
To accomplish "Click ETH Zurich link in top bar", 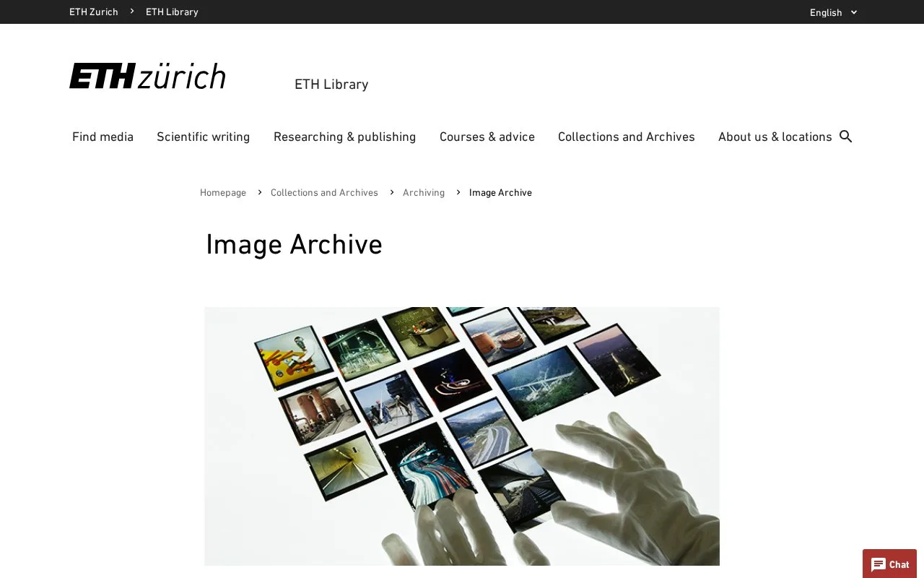I will (x=94, y=12).
